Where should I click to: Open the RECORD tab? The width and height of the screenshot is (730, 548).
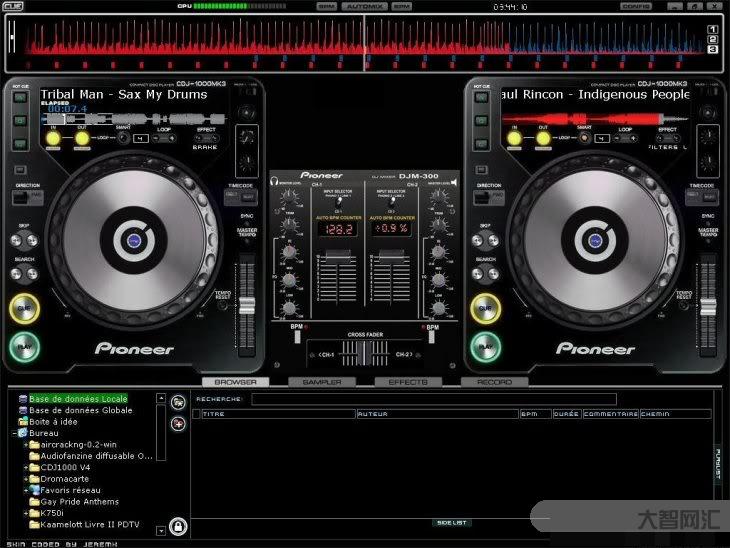(494, 382)
